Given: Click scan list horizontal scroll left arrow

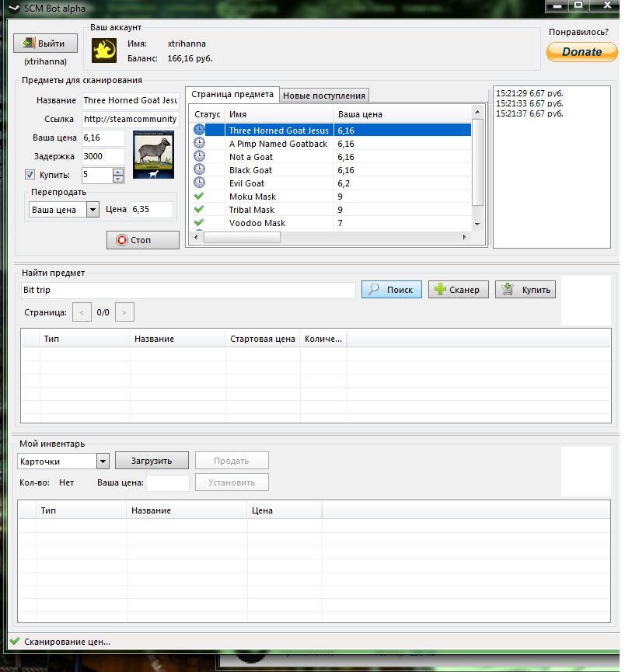Looking at the screenshot, I should pyautogui.click(x=197, y=237).
